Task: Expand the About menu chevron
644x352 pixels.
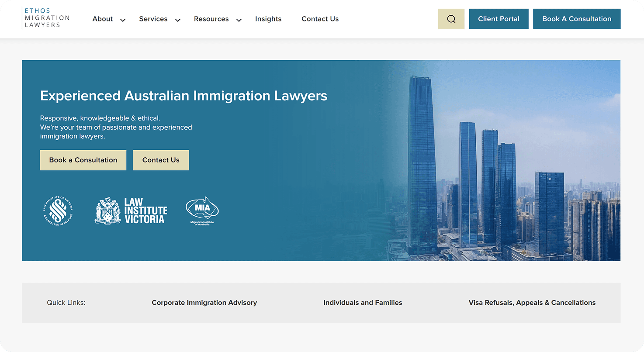Action: click(x=123, y=20)
